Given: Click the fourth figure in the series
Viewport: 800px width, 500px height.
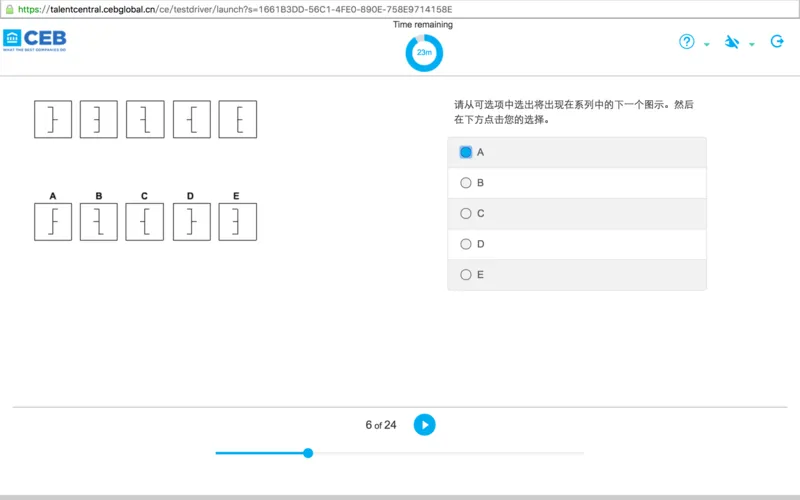Looking at the screenshot, I should [x=192, y=119].
